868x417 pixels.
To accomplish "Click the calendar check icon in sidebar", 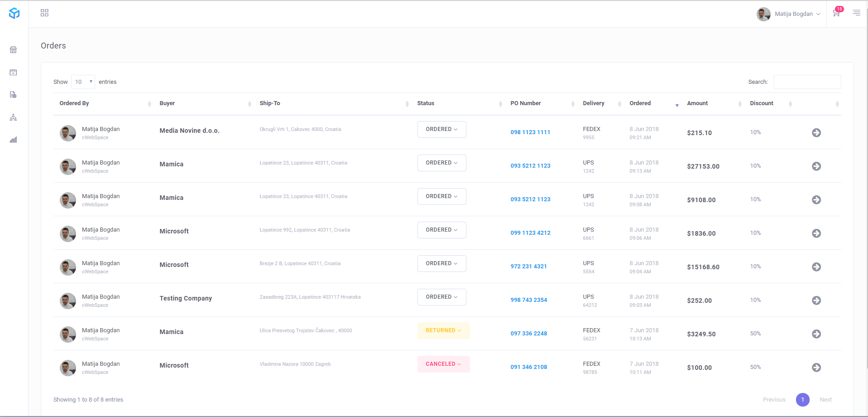I will tap(13, 73).
